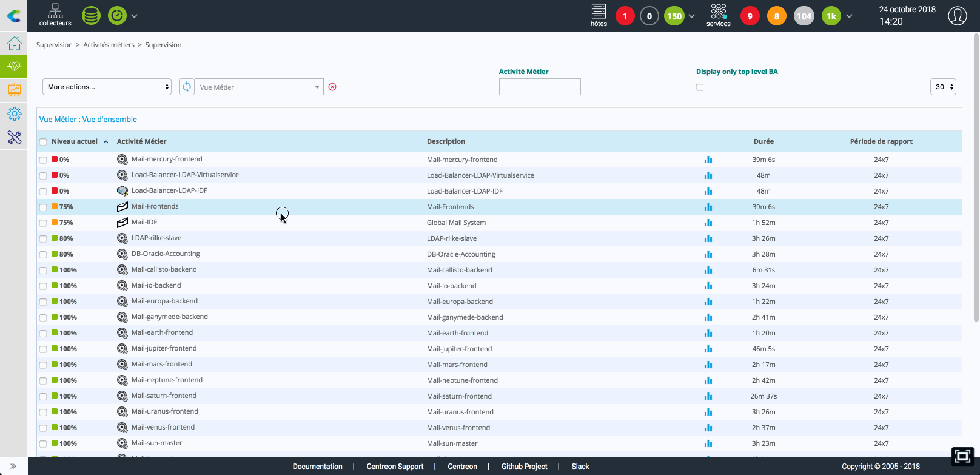Click the red 0% status square for Mail-mercury-frontend

pos(55,159)
